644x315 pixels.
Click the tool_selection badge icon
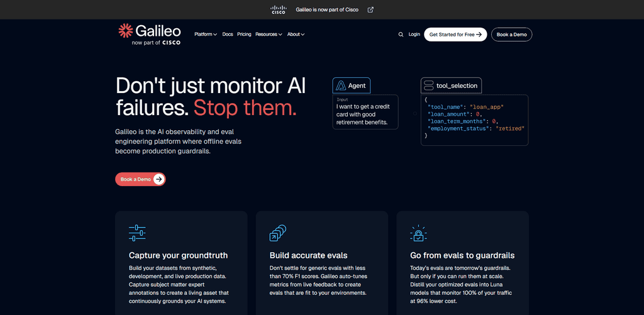click(428, 86)
